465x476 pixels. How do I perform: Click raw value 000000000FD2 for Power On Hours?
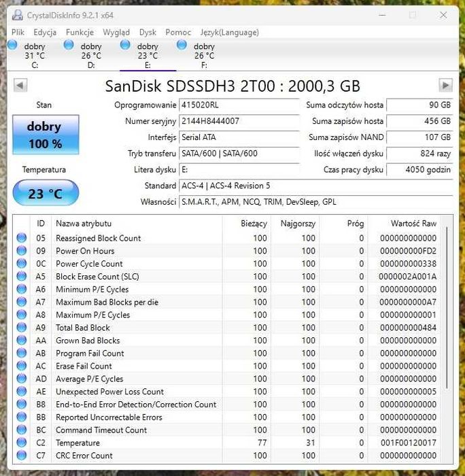tap(408, 251)
